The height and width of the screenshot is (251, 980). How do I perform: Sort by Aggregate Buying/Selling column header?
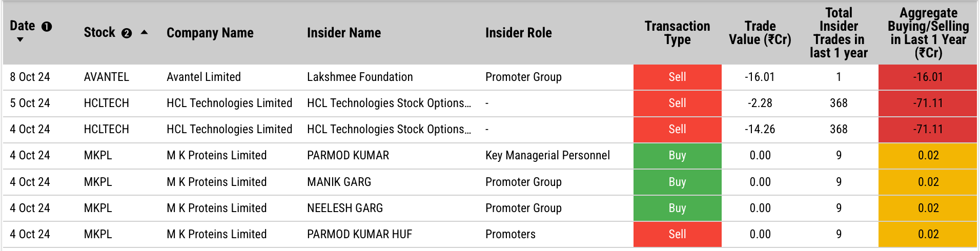tap(928, 33)
